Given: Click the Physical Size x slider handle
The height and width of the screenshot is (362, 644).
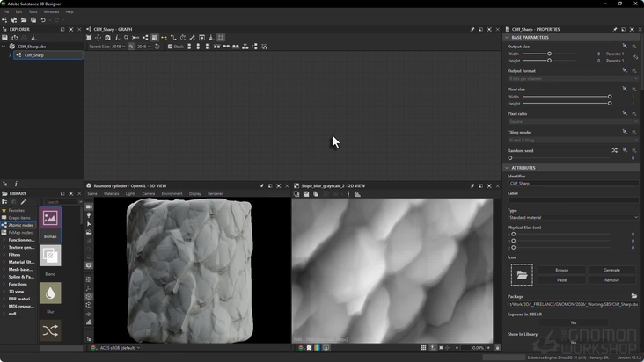Looking at the screenshot, I should [x=514, y=234].
